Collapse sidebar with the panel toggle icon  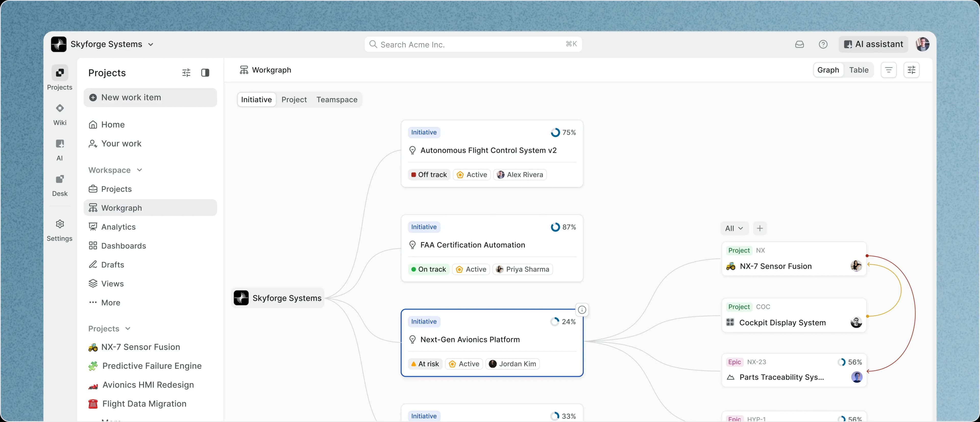click(205, 73)
